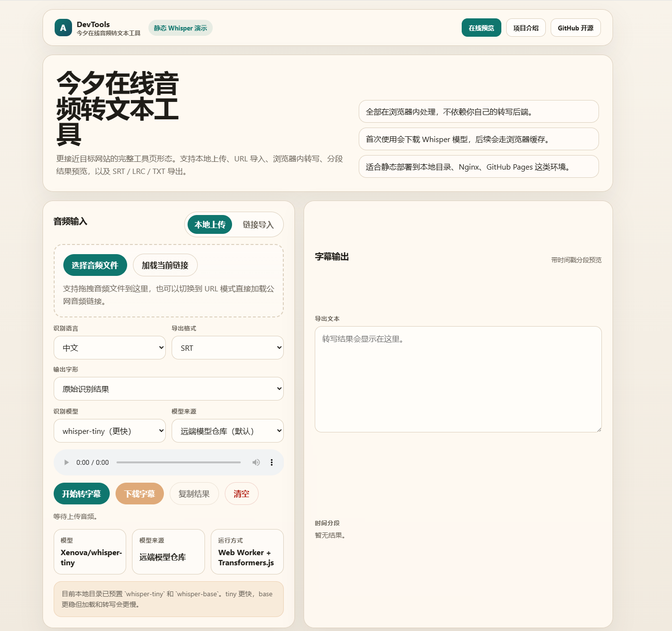Mute the audio player volume icon
Image resolution: width=672 pixels, height=631 pixels.
click(x=256, y=462)
